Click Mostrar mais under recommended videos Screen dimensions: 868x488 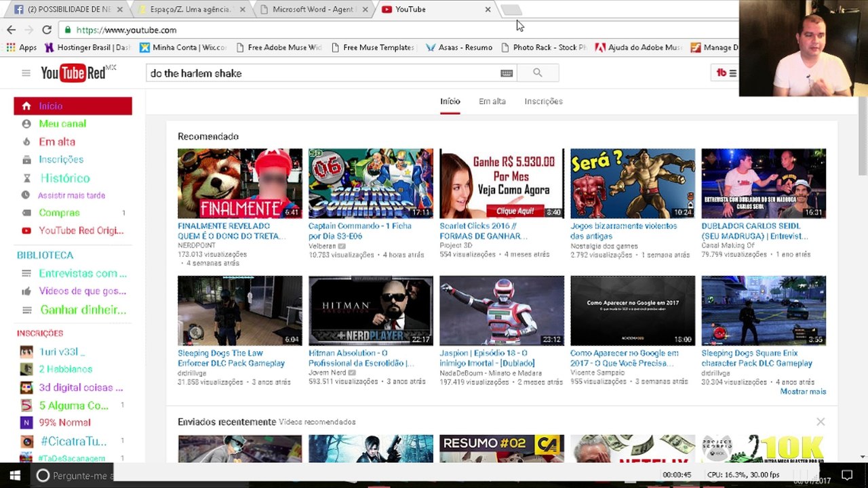803,392
